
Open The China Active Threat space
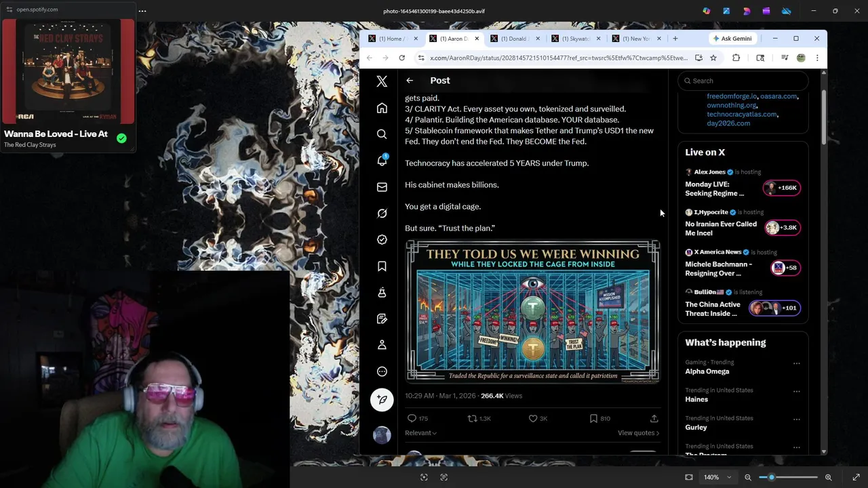pyautogui.click(x=743, y=304)
